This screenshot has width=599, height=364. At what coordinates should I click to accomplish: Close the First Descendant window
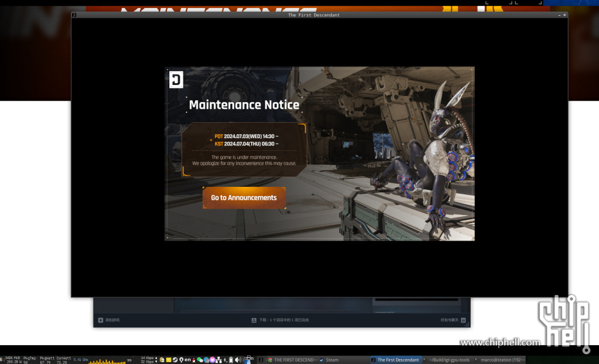point(565,15)
